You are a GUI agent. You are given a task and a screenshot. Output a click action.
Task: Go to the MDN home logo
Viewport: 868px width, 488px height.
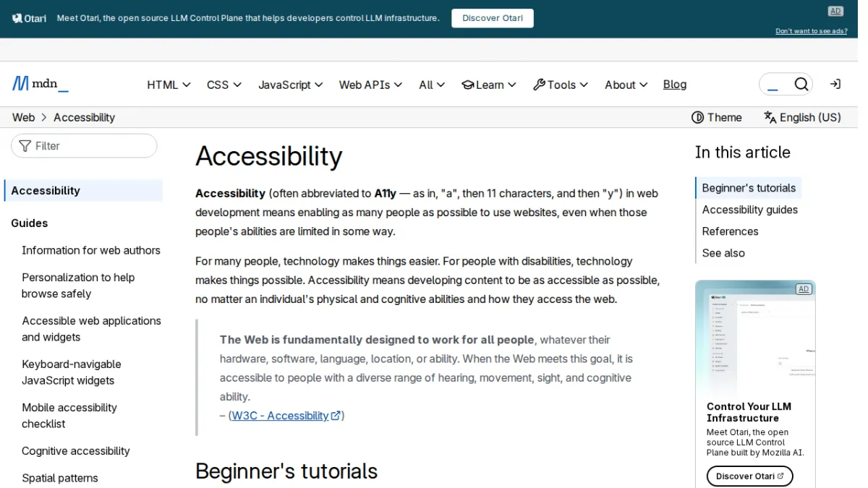click(x=41, y=84)
